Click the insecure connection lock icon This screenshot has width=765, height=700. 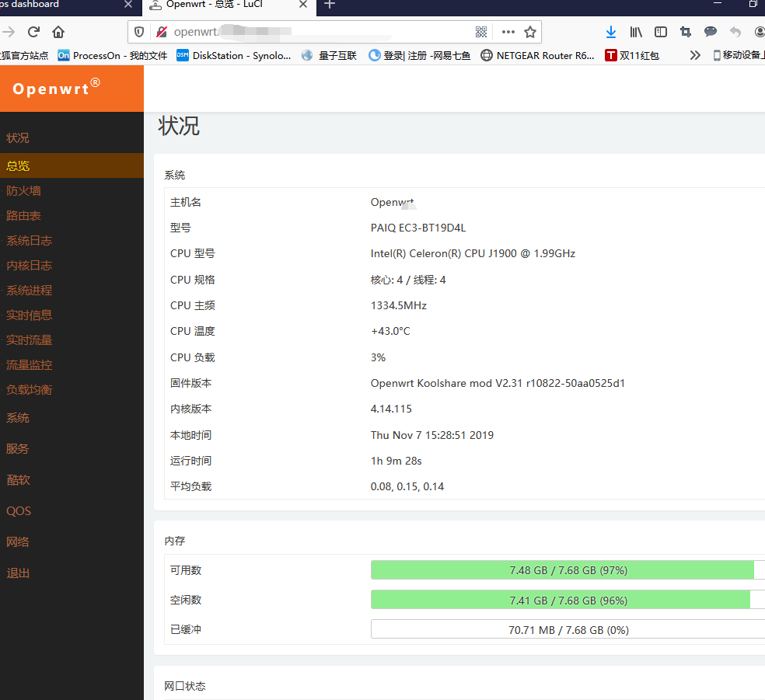click(162, 32)
